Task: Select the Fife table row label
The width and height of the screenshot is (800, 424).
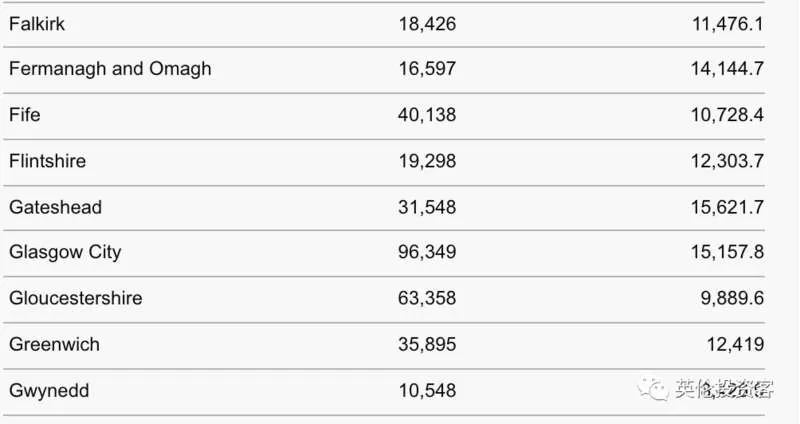Action: [x=24, y=114]
